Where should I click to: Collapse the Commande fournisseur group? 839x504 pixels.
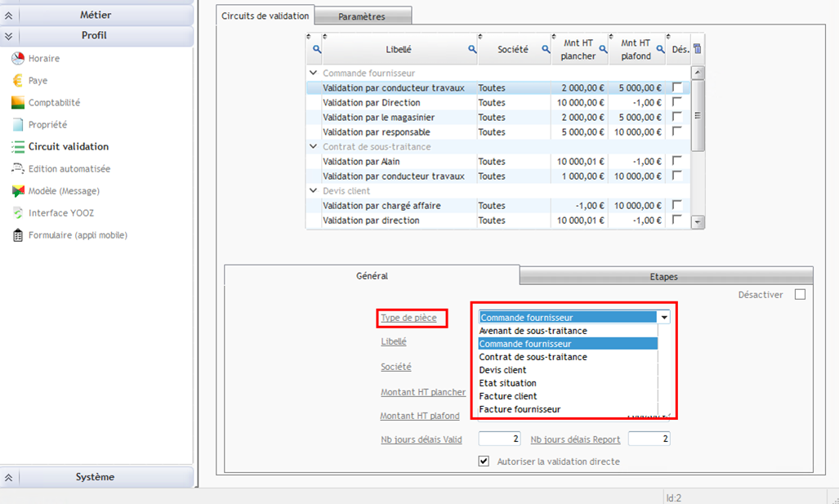click(x=314, y=74)
